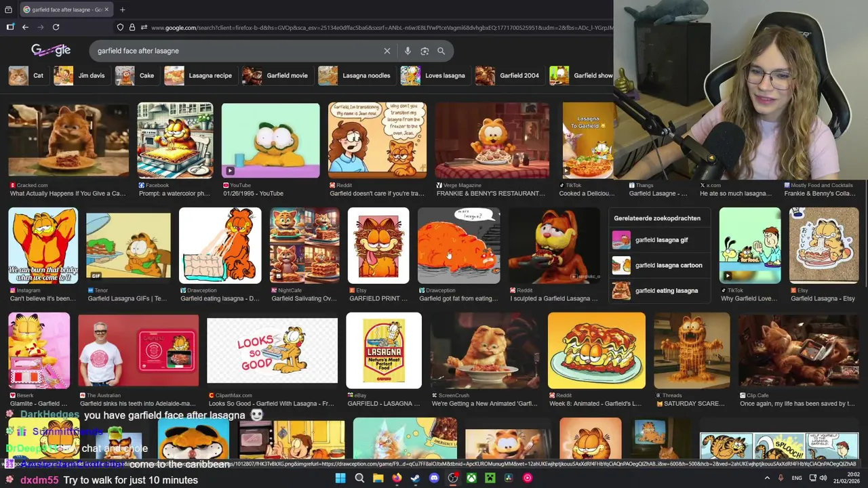868x488 pixels.
Task: Open Firefox from the taskbar
Action: click(x=397, y=478)
